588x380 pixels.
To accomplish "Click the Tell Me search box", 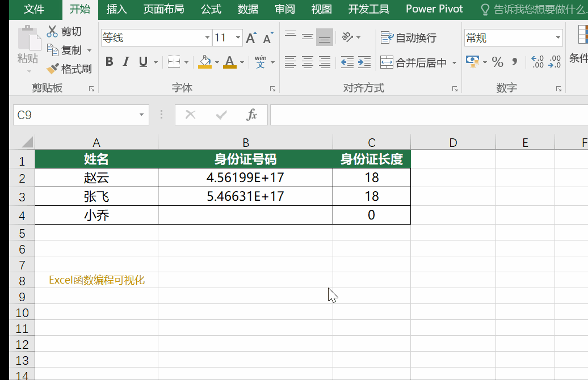I will click(534, 10).
